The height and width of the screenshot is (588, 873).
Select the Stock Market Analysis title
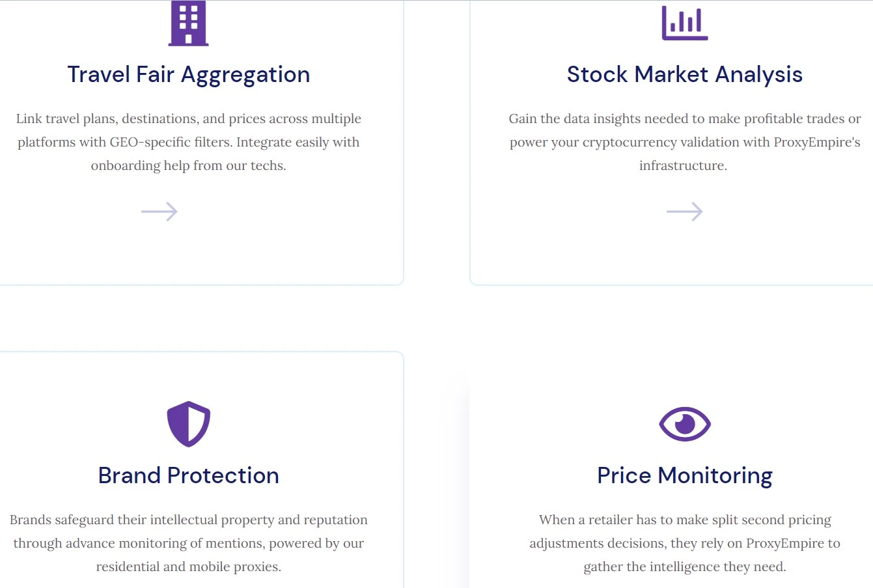684,75
